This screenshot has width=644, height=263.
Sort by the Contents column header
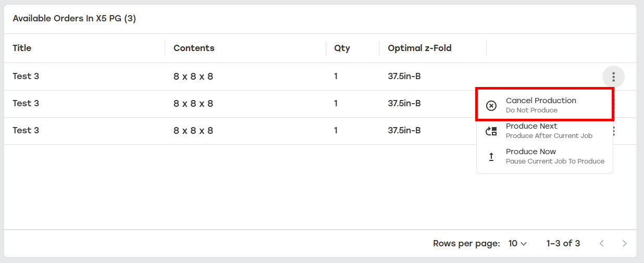[x=194, y=48]
